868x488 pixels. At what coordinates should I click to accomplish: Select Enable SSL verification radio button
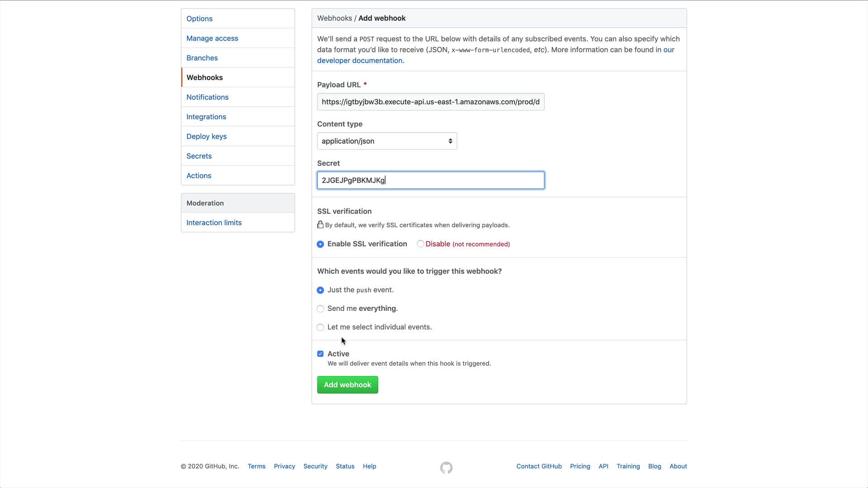320,244
